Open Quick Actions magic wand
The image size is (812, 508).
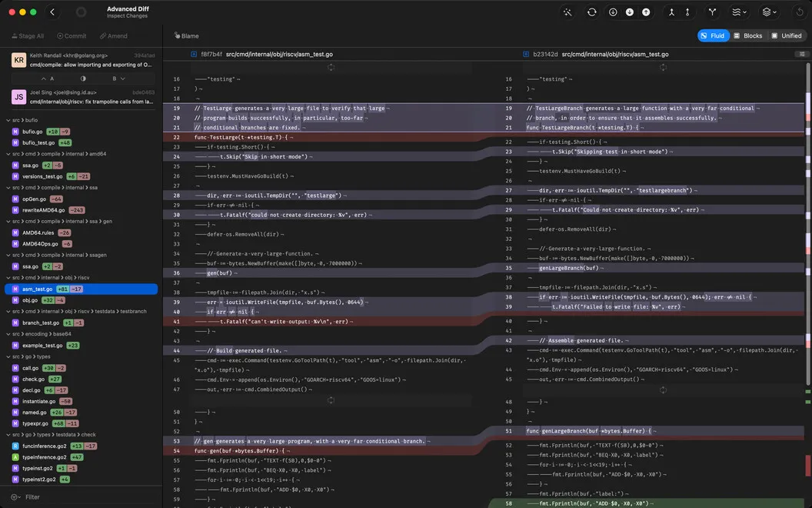tap(567, 12)
